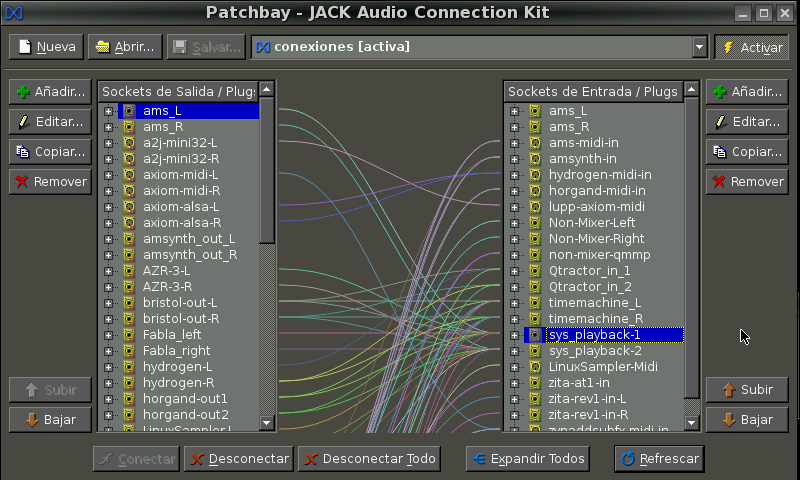This screenshot has width=800, height=480.
Task: Expand the Qtractor_in_1 input socket
Action: (x=515, y=271)
